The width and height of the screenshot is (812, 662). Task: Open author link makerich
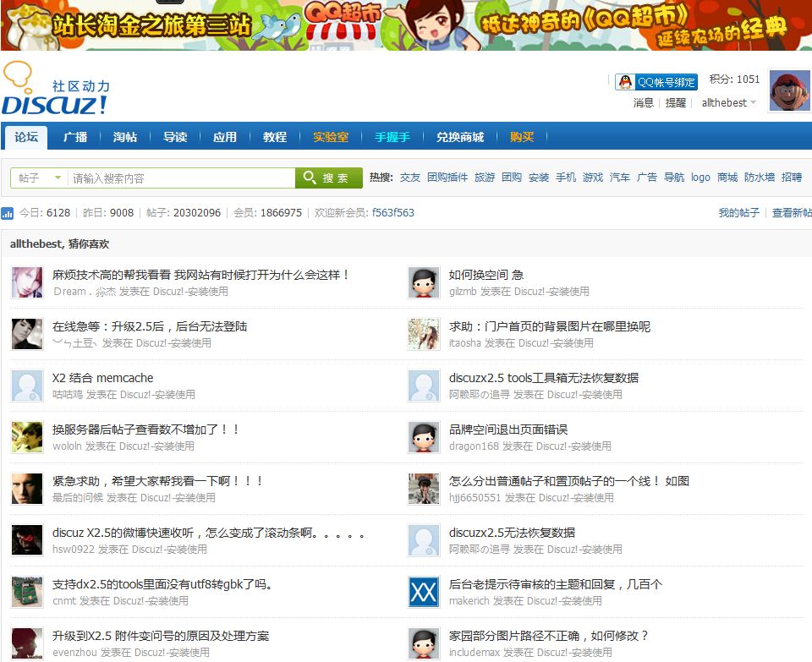point(469,601)
